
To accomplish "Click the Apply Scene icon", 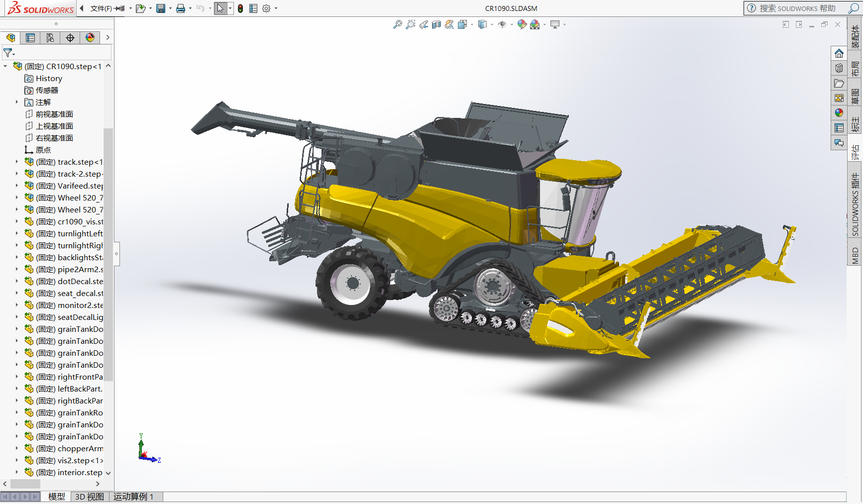I will point(535,24).
